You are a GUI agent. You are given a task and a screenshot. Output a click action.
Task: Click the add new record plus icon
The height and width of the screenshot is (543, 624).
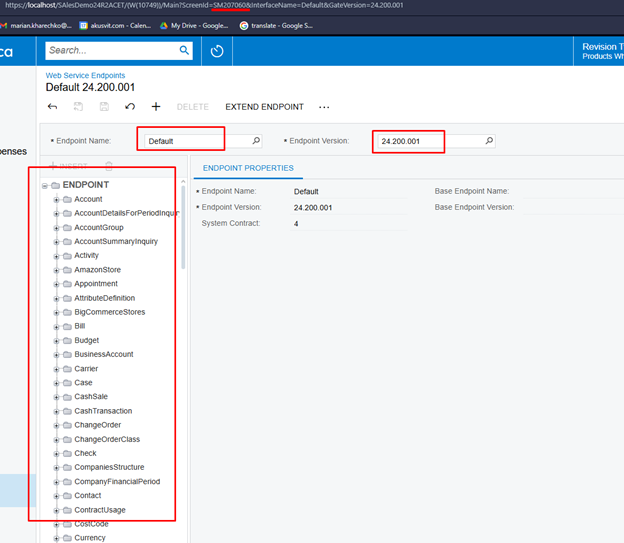(156, 107)
